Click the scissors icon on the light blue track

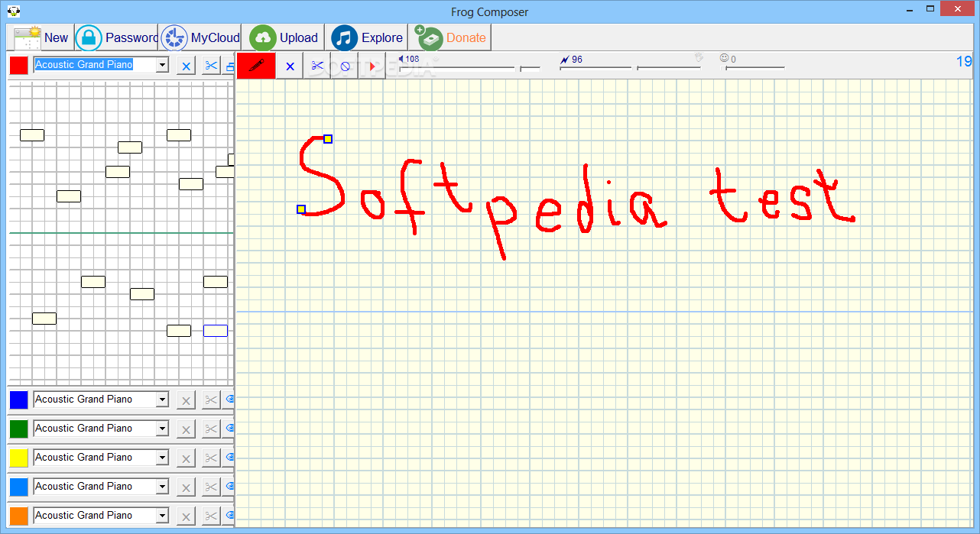[x=211, y=487]
